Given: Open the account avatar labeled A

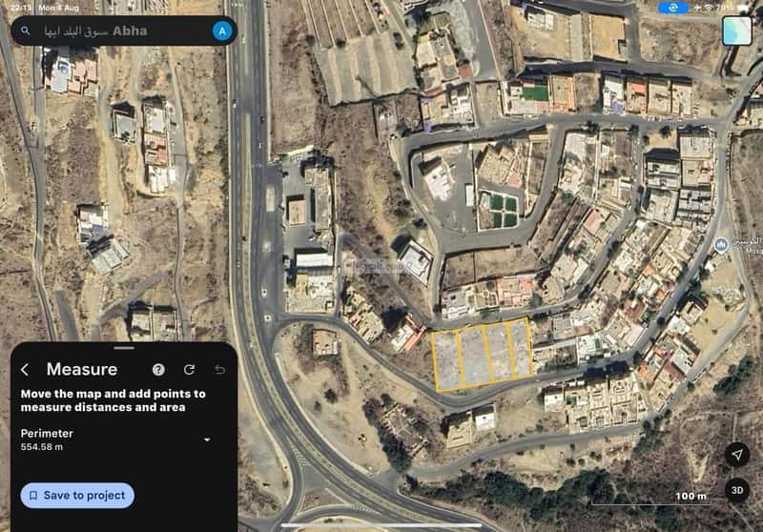Looking at the screenshot, I should pos(222,31).
